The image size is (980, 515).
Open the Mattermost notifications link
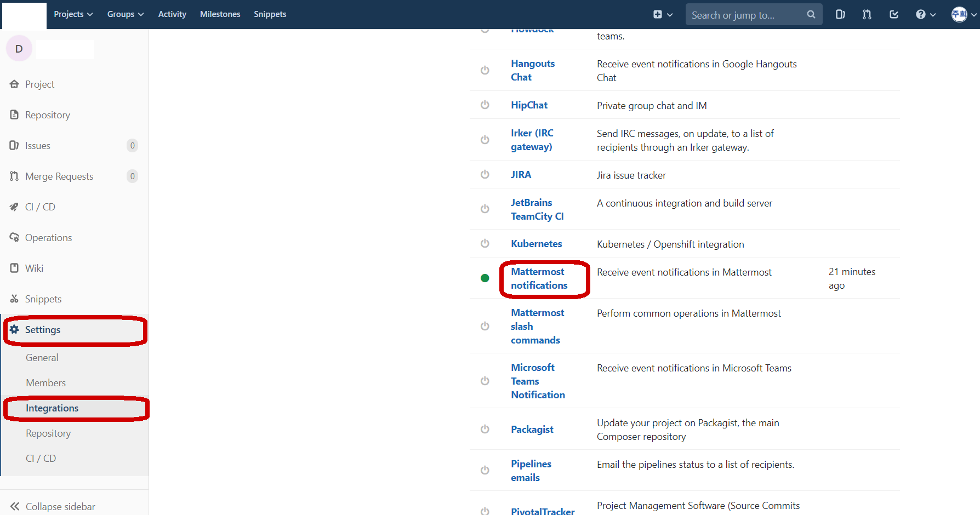click(539, 278)
